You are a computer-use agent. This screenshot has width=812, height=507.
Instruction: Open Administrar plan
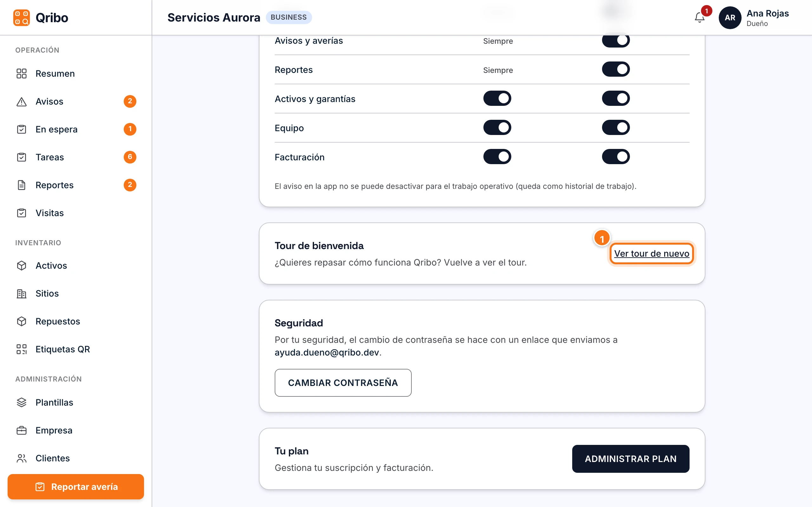point(631,459)
